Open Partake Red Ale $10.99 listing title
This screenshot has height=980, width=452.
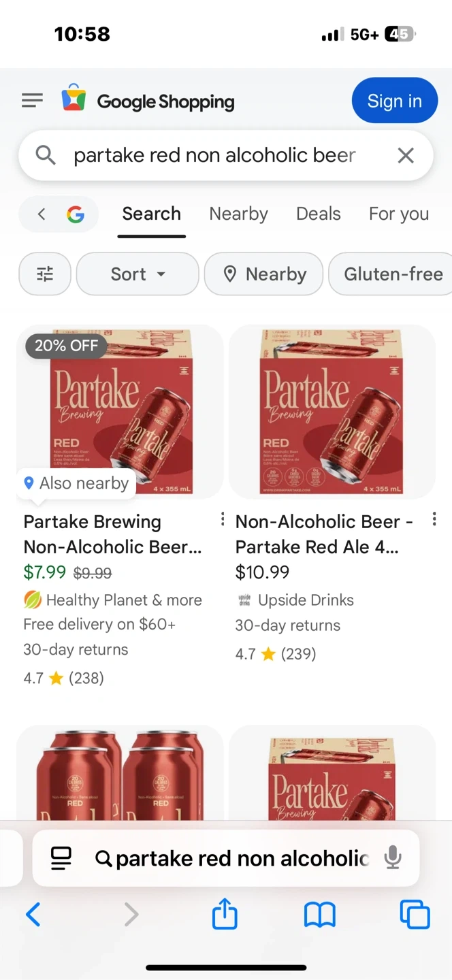pyautogui.click(x=324, y=534)
